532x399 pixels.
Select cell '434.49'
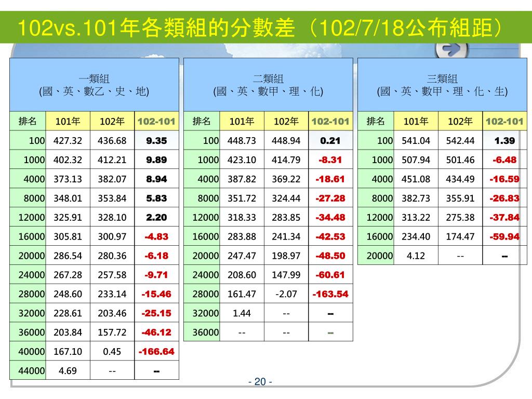click(460, 179)
